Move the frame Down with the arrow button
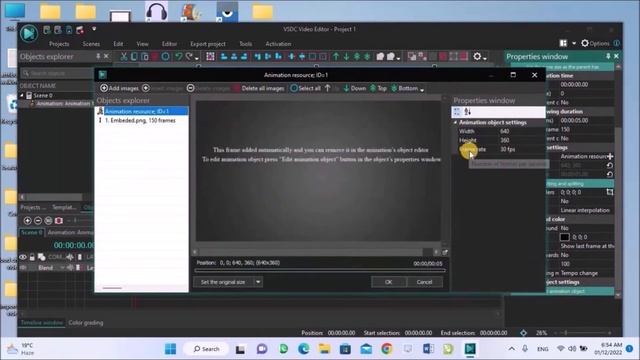The image size is (640, 360). pos(354,88)
